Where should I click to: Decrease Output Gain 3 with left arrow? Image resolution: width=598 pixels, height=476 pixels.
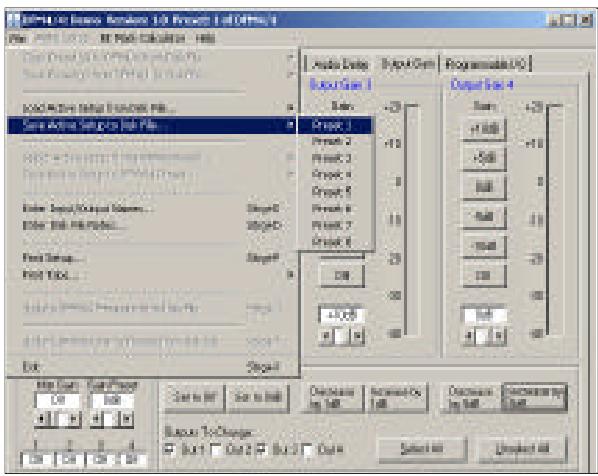click(x=326, y=336)
